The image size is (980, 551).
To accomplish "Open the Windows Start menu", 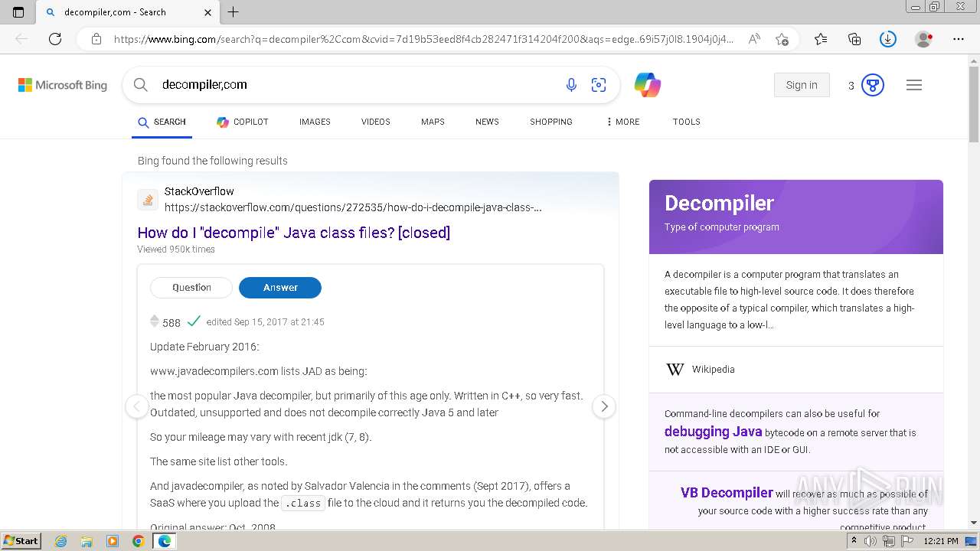I will coord(21,540).
